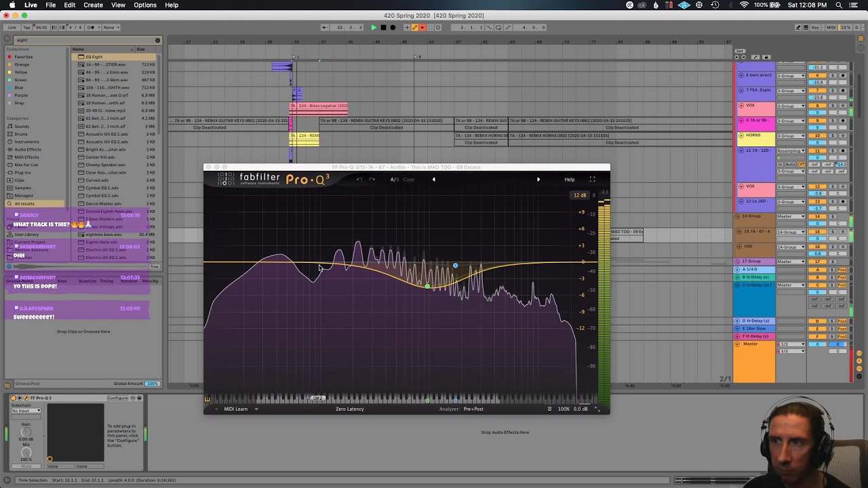
Task: Undo in FabFilter Pro-Q 3
Action: click(359, 180)
